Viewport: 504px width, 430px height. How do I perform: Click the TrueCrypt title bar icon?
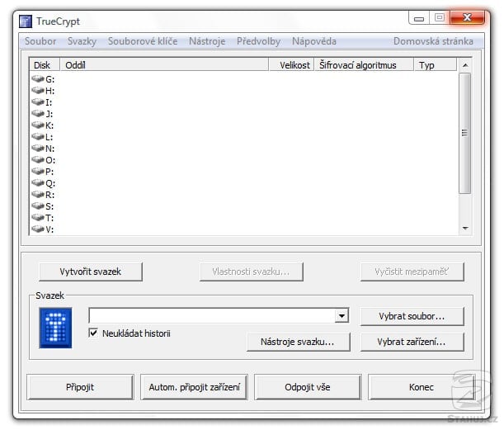[26, 21]
